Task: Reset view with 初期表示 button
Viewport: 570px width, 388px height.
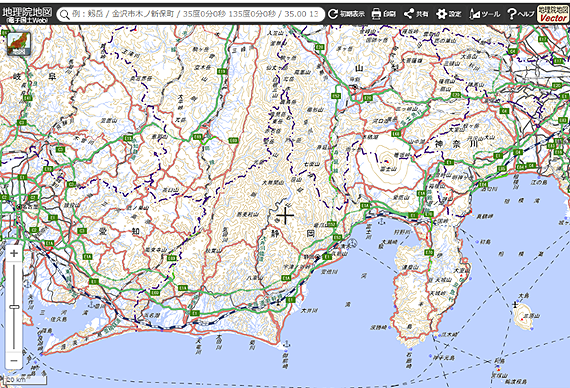Action: (346, 14)
